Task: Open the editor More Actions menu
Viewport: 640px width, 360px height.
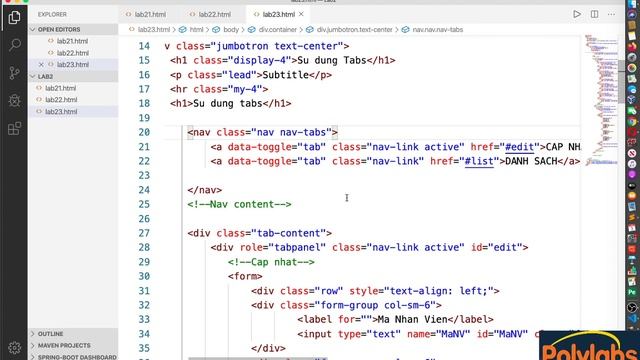Action: click(x=611, y=14)
